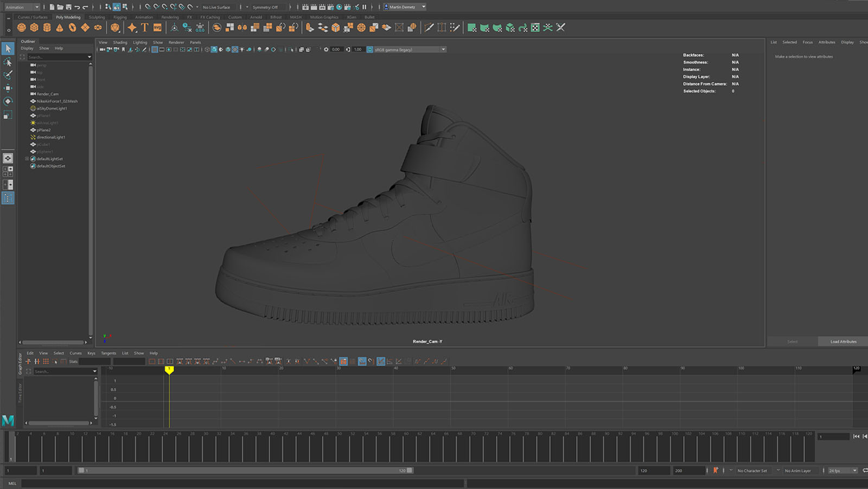Open the Animation menu set dropdown
The height and width of the screenshot is (489, 868).
(x=22, y=7)
